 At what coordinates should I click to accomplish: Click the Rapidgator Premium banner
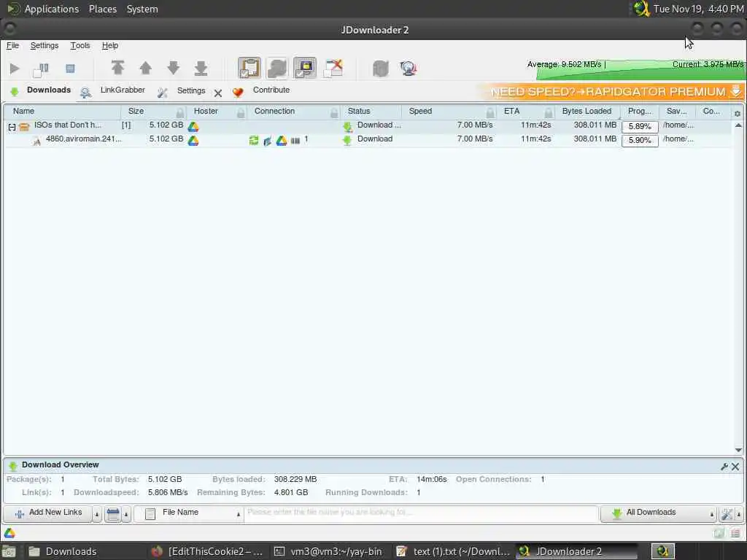click(x=611, y=91)
